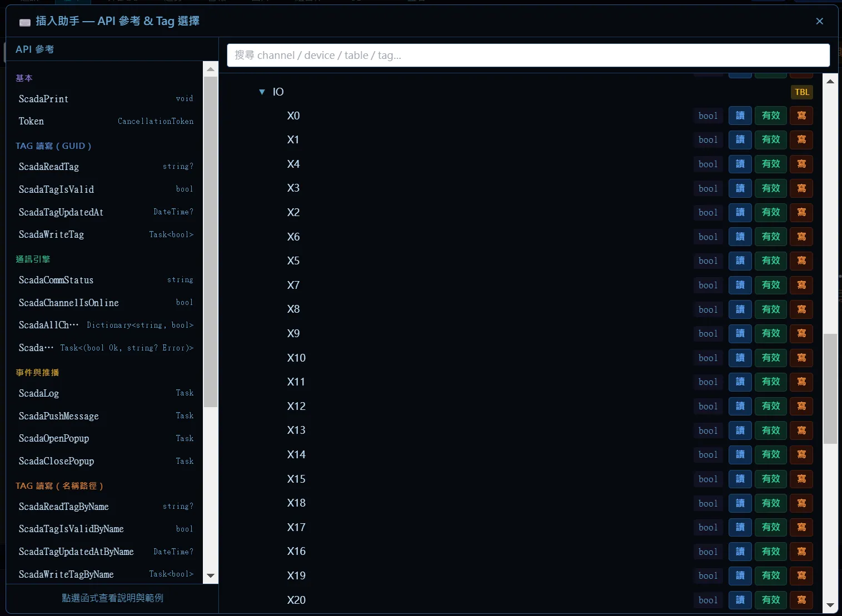Select the ScadaWriteTagByName function
The image size is (842, 616).
tap(106, 574)
